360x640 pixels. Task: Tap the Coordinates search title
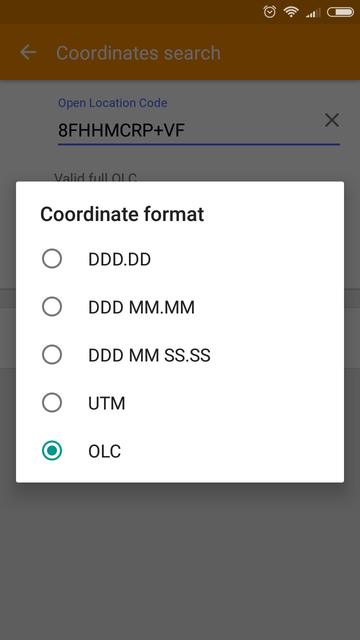click(x=138, y=53)
